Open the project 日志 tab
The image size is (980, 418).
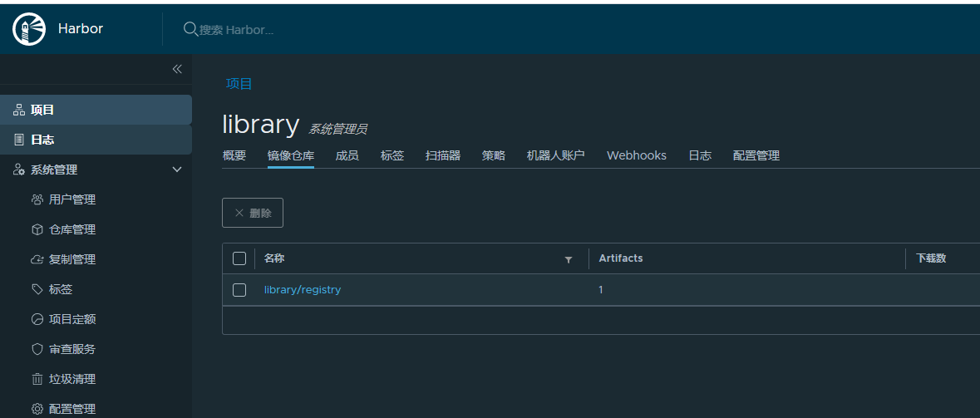(700, 155)
